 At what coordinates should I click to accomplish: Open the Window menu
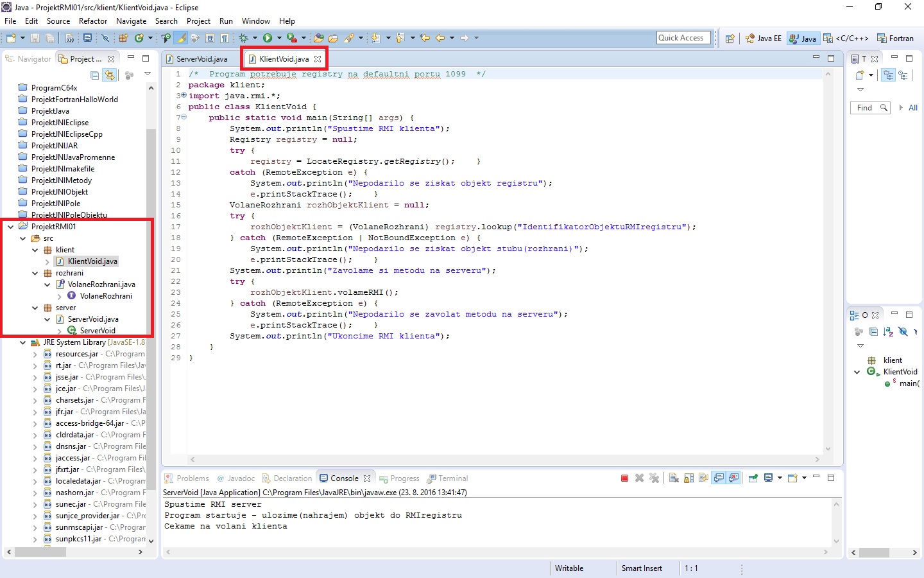coord(255,21)
